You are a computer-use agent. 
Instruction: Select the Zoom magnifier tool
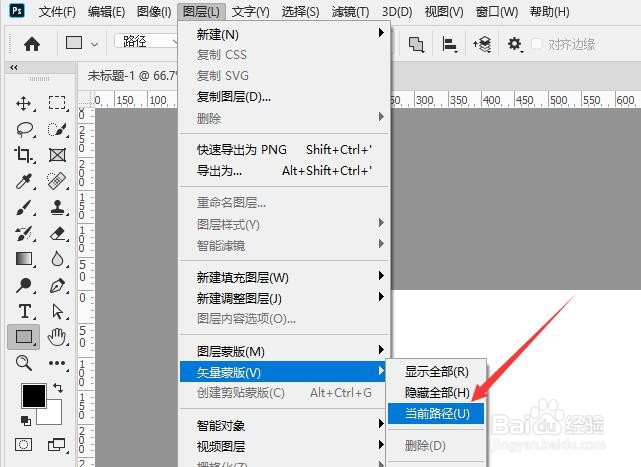click(x=24, y=363)
